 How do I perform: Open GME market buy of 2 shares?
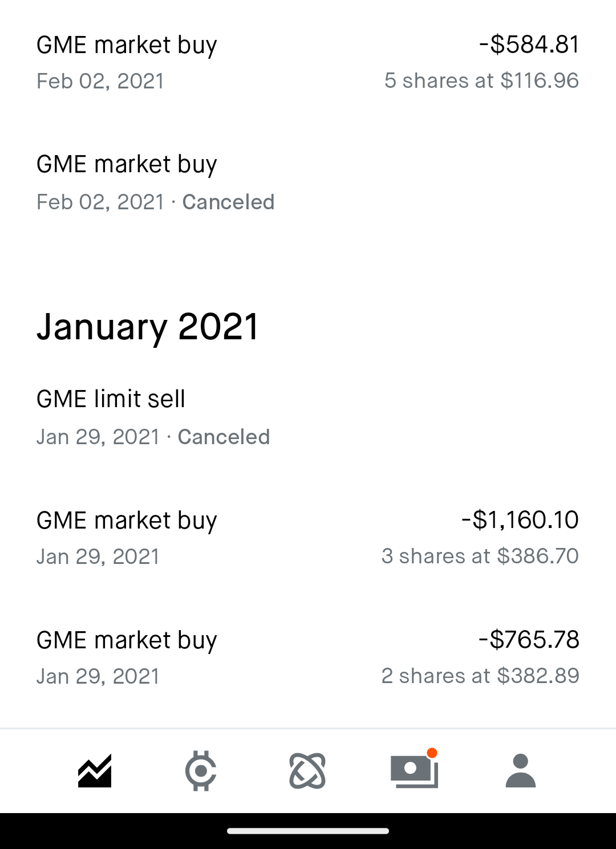click(x=308, y=657)
